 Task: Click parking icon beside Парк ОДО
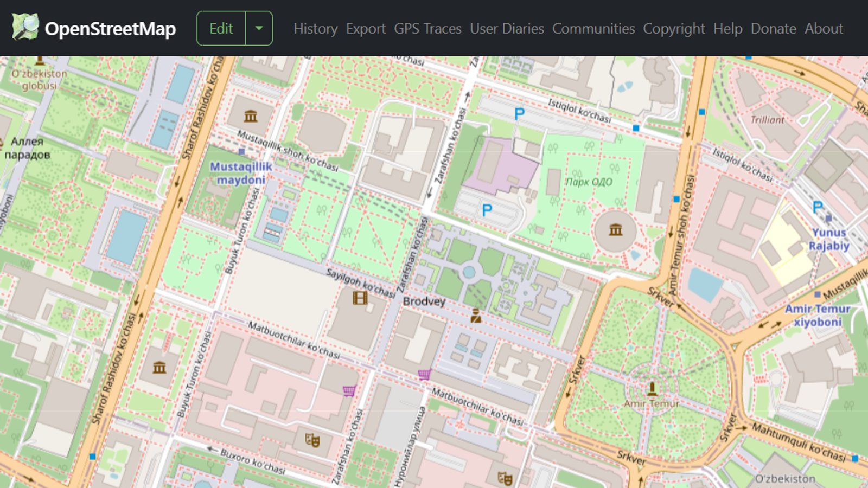point(487,210)
